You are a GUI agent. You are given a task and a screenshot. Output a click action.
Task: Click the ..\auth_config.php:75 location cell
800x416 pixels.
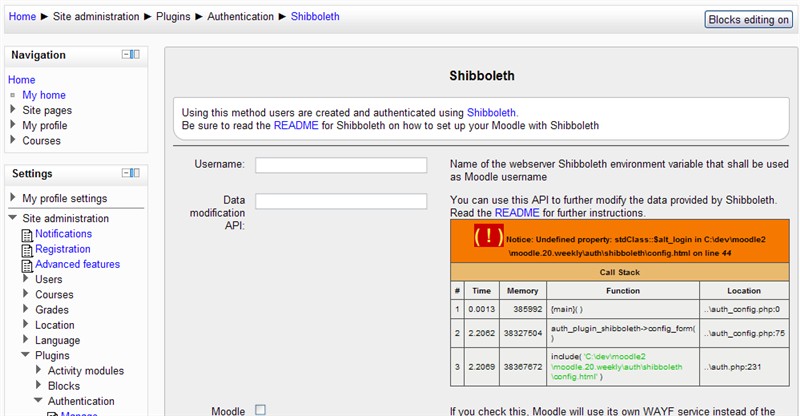[744, 333]
